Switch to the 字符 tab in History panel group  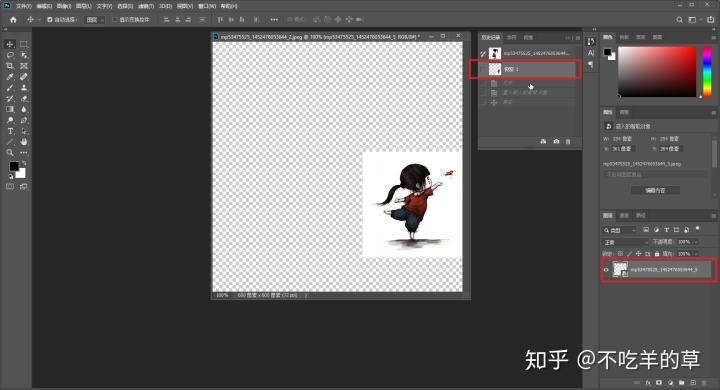[x=512, y=38]
